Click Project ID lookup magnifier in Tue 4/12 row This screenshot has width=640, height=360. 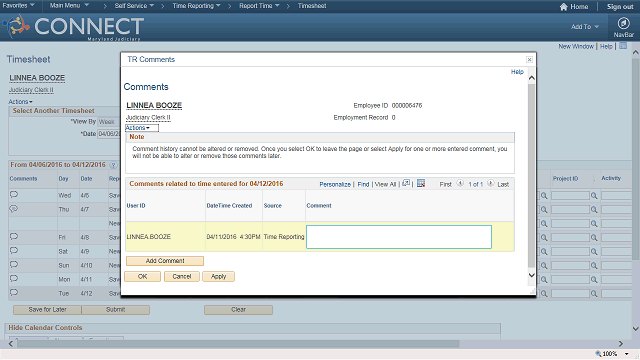pos(594,293)
